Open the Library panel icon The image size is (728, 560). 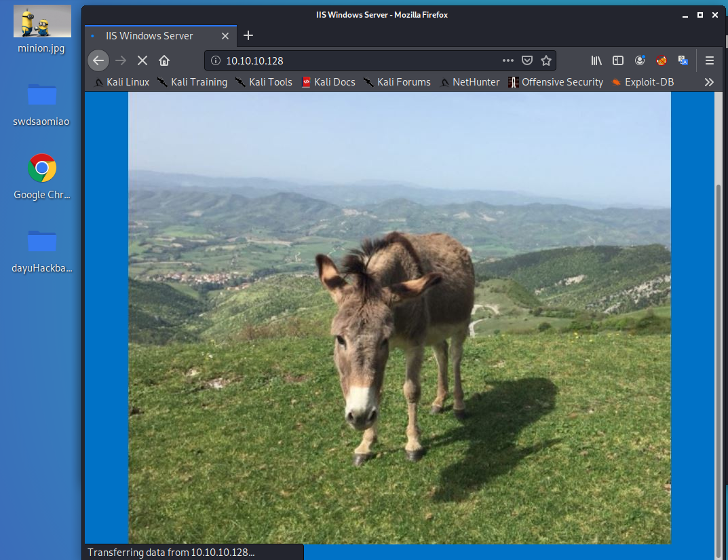tap(596, 60)
